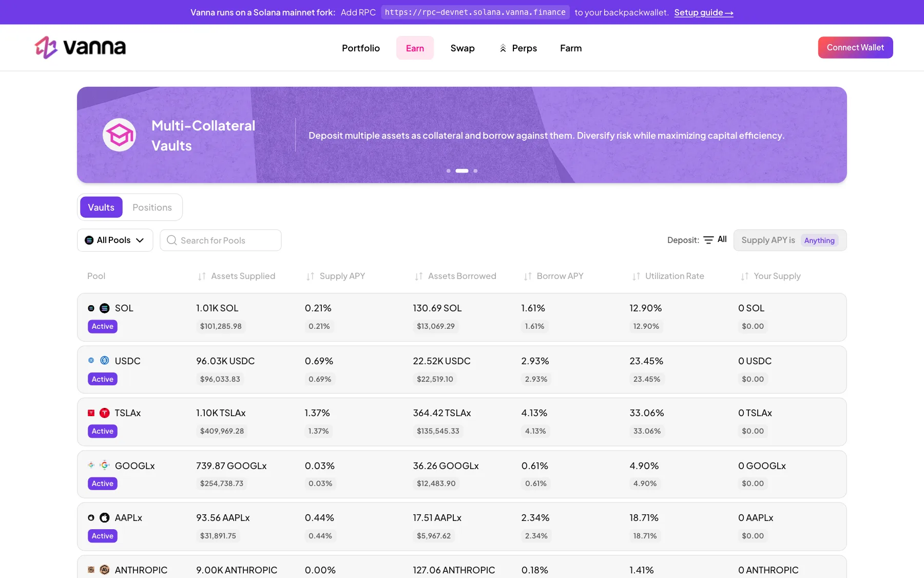This screenshot has width=924, height=578.
Task: Click the RPC devnet URL code
Action: [x=475, y=12]
